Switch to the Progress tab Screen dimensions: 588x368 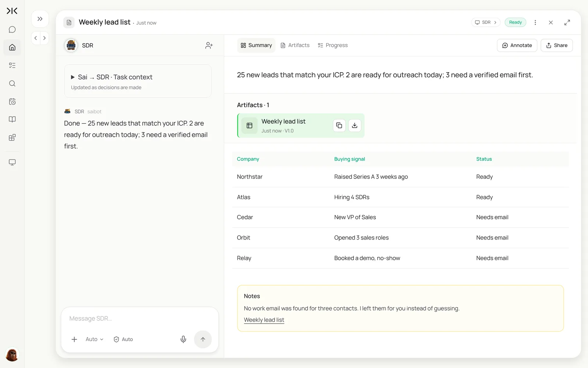333,45
